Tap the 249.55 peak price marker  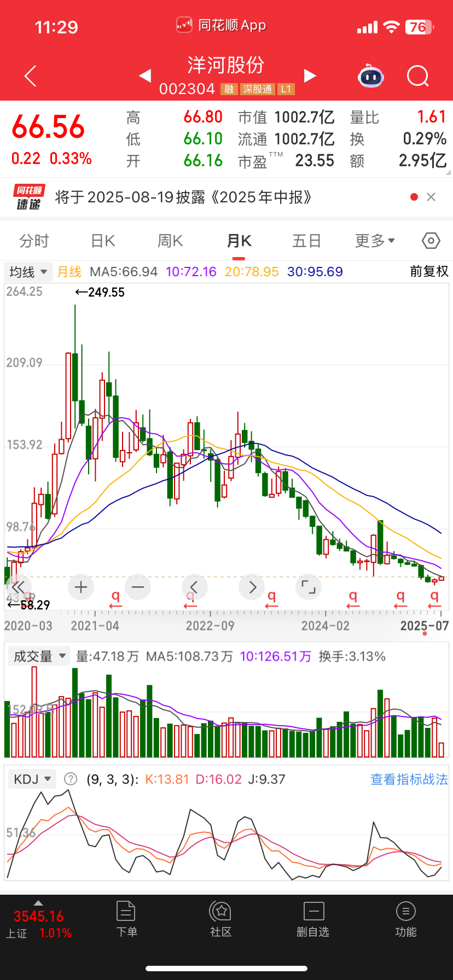pyautogui.click(x=100, y=293)
